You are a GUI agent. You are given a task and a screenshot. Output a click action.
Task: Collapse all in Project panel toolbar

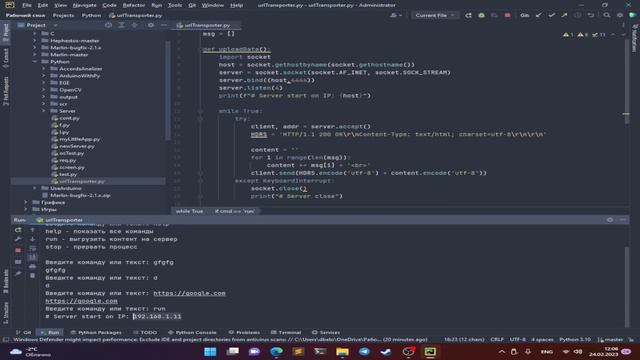(135, 25)
